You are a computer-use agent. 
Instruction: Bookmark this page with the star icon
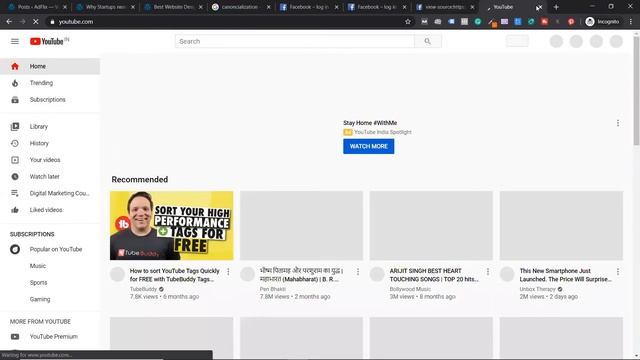click(x=408, y=22)
